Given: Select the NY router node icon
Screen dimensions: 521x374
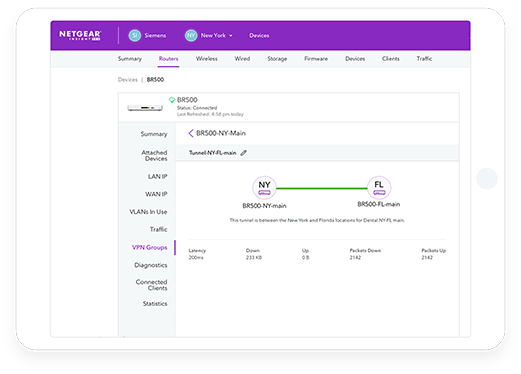Looking at the screenshot, I should [264, 188].
